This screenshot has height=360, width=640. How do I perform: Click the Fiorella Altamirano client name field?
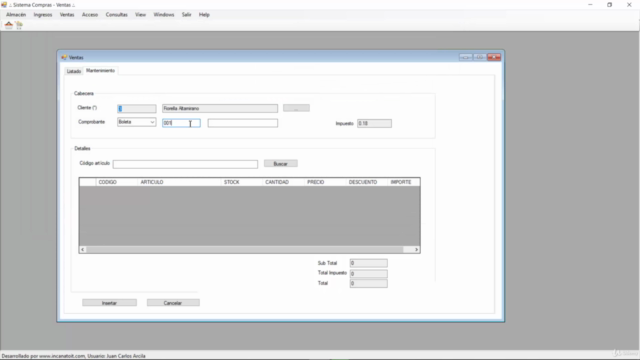220,109
